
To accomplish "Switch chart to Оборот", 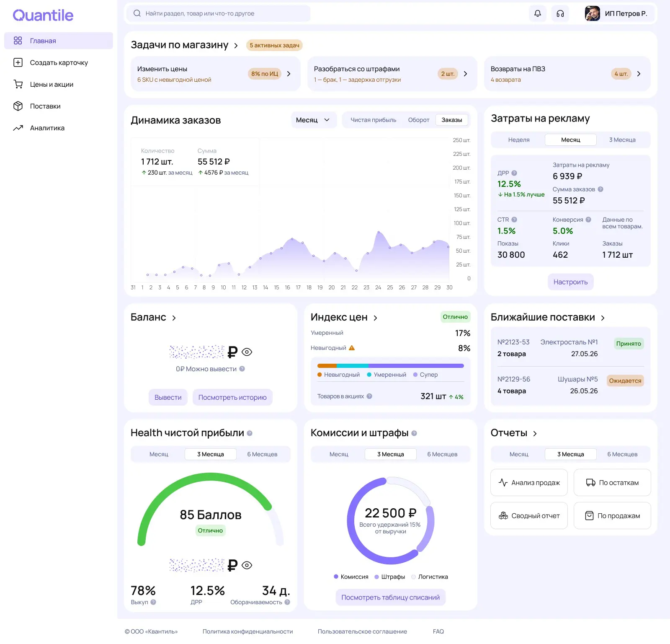I will [x=419, y=120].
